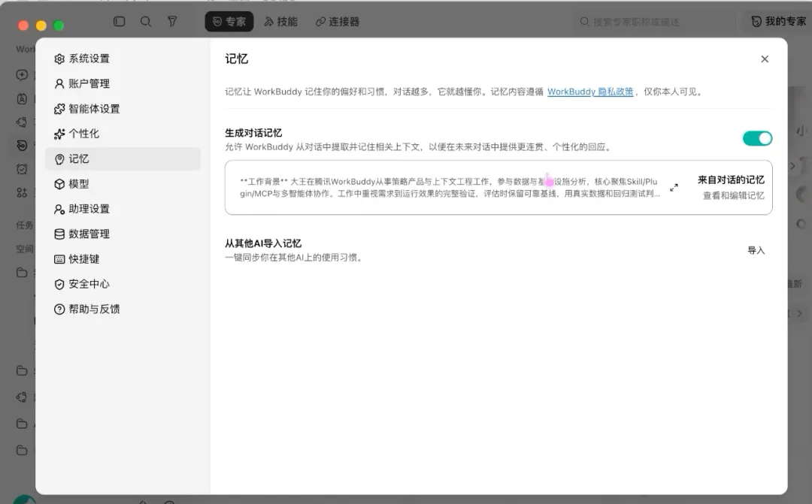The image size is (812, 504).
Task: Click the memory pin icon beside 记忆
Action: 59,158
